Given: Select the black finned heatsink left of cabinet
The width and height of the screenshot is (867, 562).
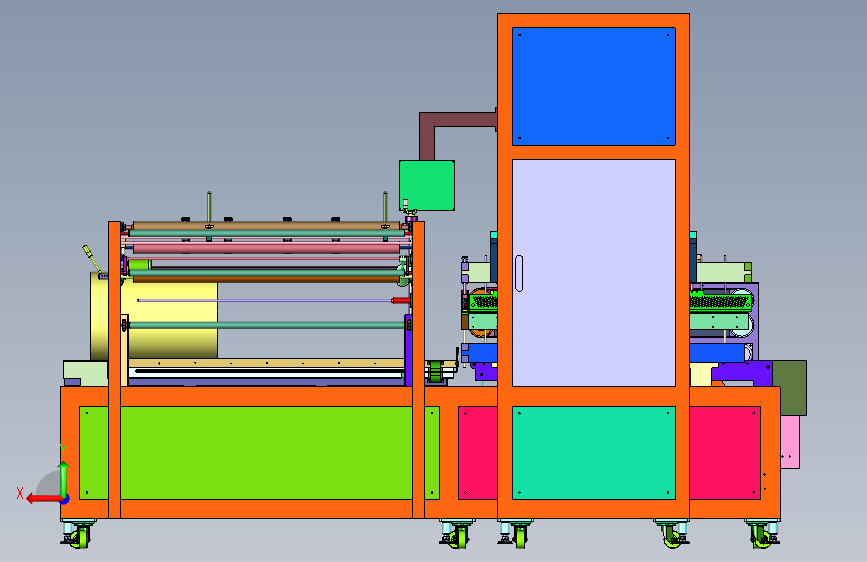Looking at the screenshot, I should point(483,302).
